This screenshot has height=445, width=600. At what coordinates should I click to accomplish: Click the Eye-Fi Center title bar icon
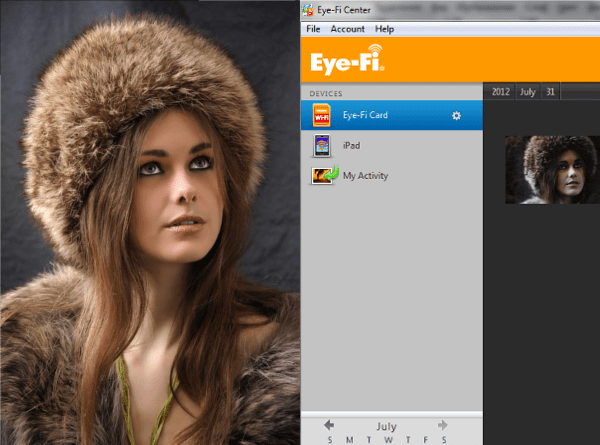tap(308, 9)
